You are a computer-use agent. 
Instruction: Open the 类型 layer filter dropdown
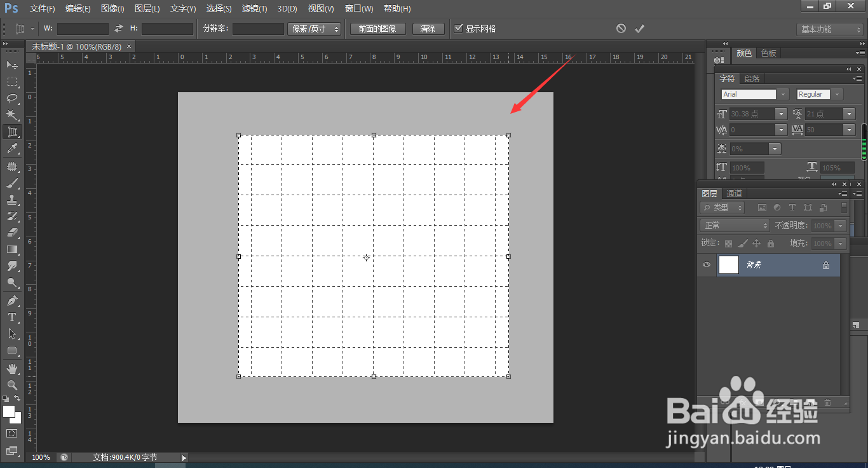click(x=722, y=208)
